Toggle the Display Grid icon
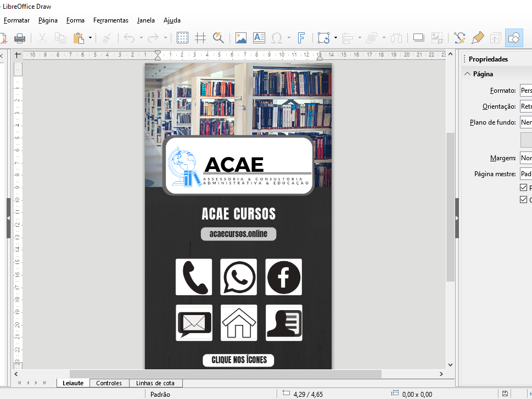The image size is (532, 399). [x=182, y=38]
